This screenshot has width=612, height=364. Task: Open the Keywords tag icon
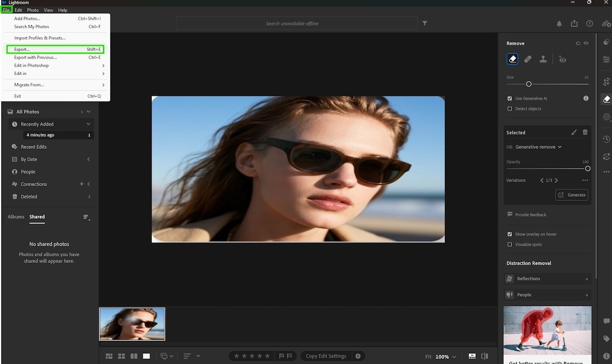pyautogui.click(x=606, y=339)
